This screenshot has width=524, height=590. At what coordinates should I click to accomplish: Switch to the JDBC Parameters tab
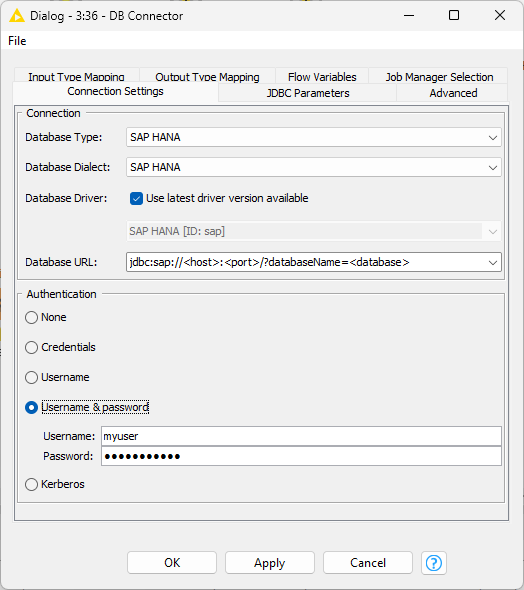[308, 93]
